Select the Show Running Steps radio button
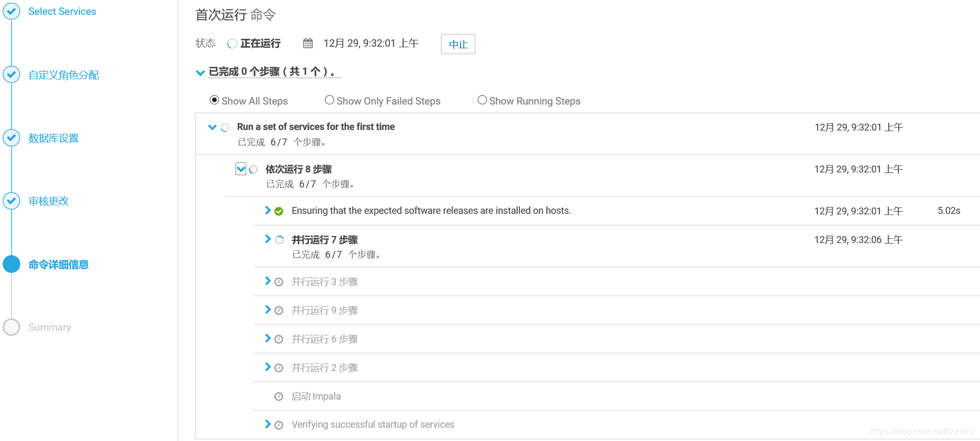The width and height of the screenshot is (980, 441). [482, 100]
